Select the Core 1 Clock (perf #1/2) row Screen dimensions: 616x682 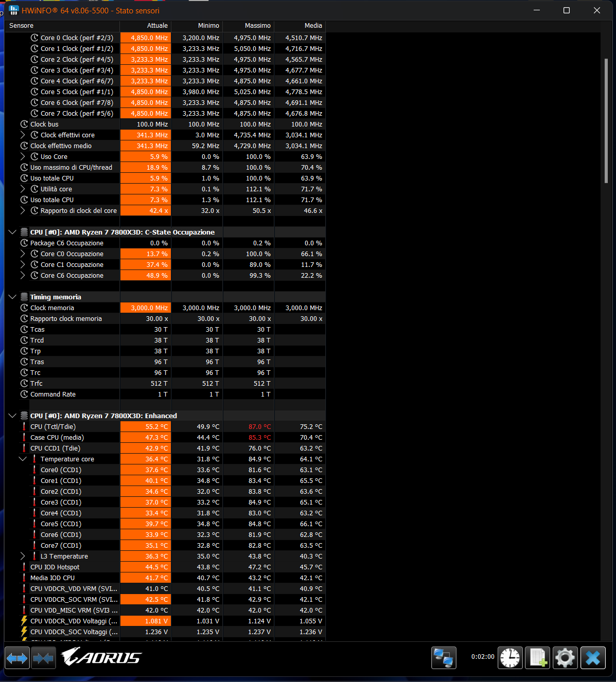click(x=165, y=48)
